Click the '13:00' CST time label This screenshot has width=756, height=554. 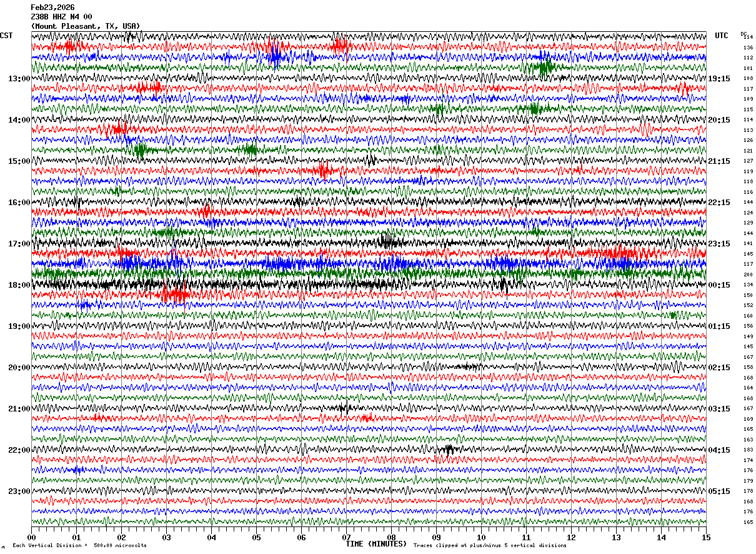19,79
